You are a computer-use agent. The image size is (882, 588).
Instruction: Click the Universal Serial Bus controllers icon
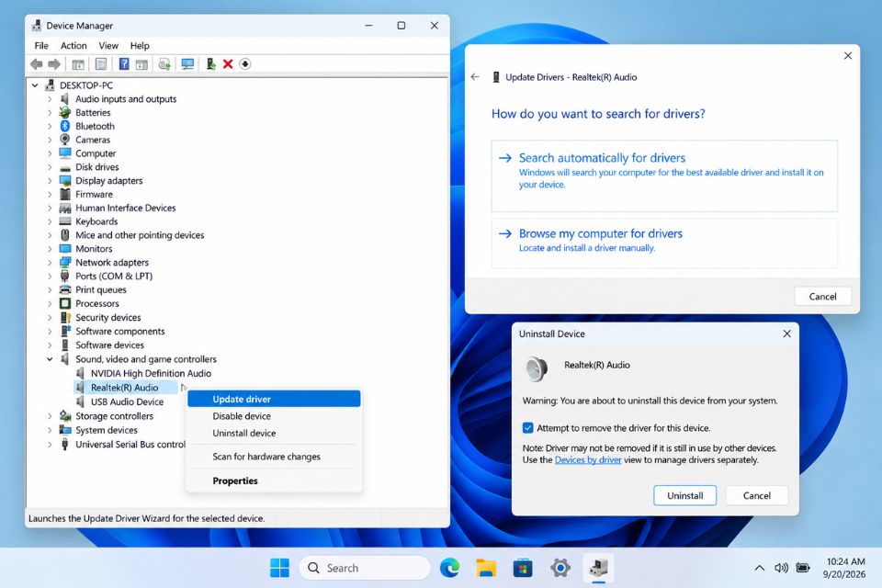click(65, 445)
